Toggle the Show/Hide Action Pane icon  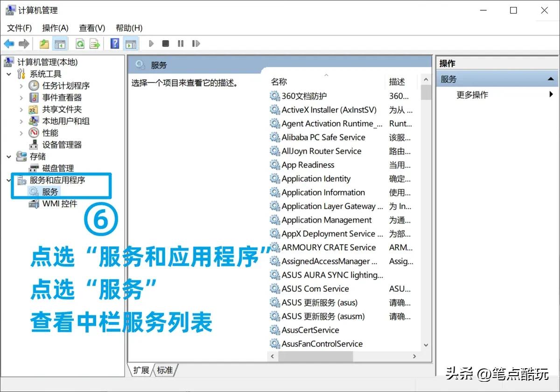click(131, 43)
